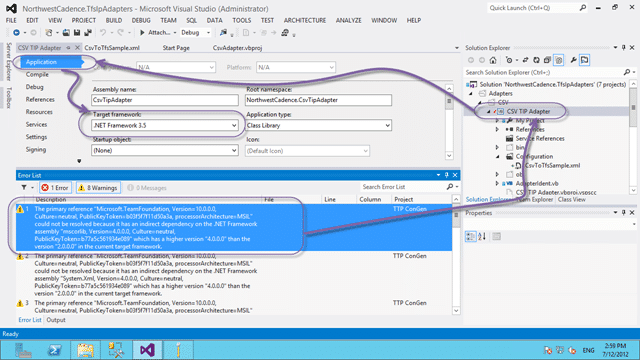The width and height of the screenshot is (640, 360).
Task: Click the Undo toolbar icon
Action: point(103,33)
